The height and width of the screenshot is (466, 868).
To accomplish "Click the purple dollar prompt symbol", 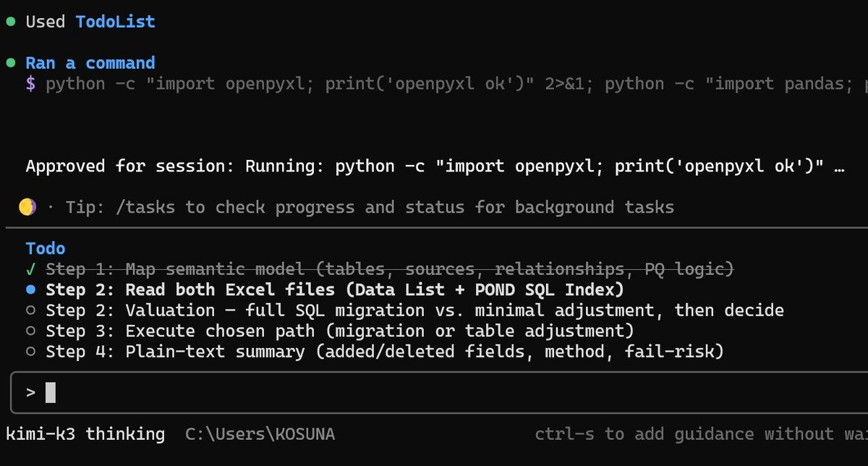I will click(30, 84).
